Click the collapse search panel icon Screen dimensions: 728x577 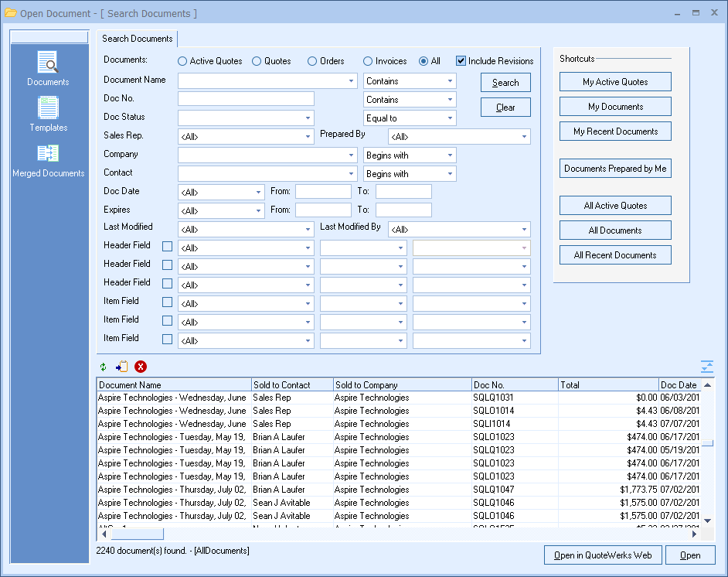tap(706, 367)
